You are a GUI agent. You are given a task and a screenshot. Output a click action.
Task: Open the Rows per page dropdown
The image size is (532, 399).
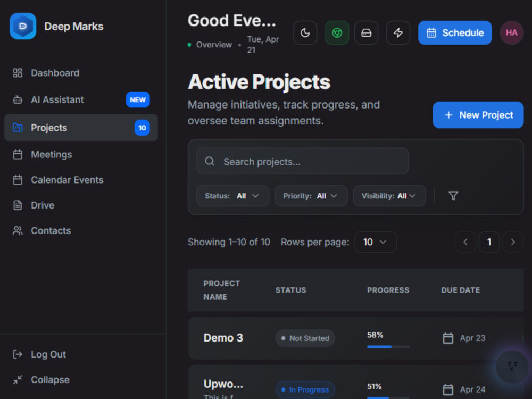pos(375,242)
